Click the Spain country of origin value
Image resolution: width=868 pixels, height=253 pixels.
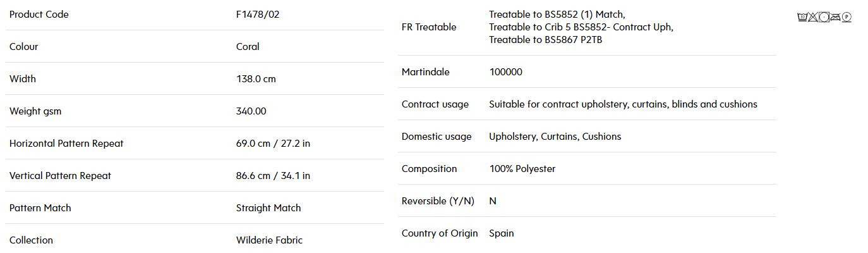[x=502, y=233]
